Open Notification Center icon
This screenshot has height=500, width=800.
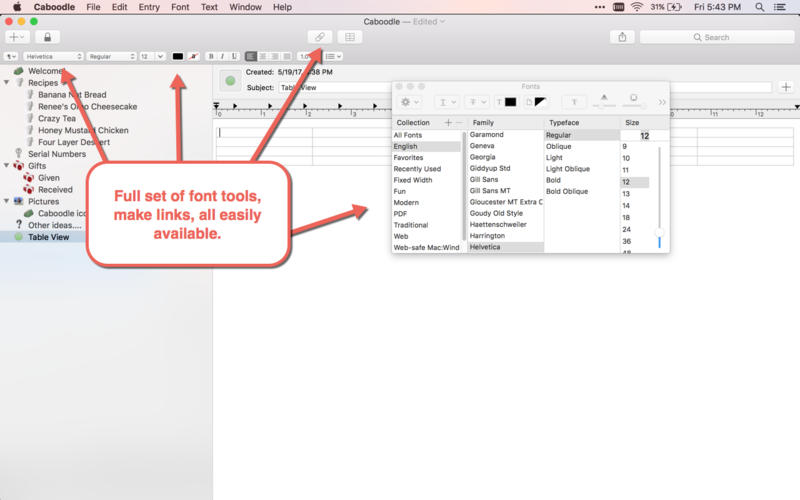[x=780, y=7]
